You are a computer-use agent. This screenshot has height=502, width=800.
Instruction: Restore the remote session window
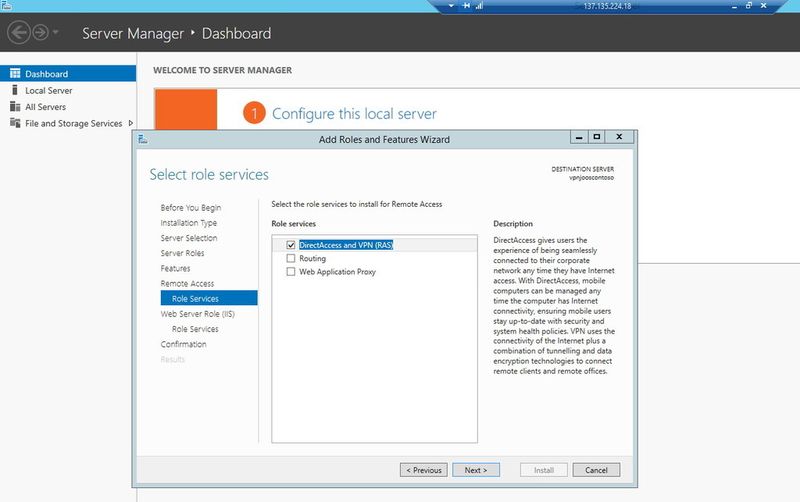click(748, 6)
